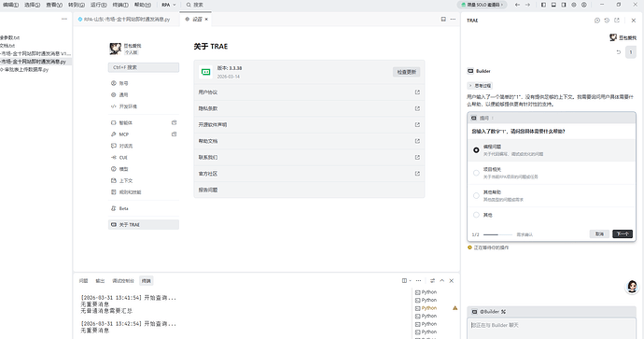Select the 其他帮助 radio option

coord(476,195)
